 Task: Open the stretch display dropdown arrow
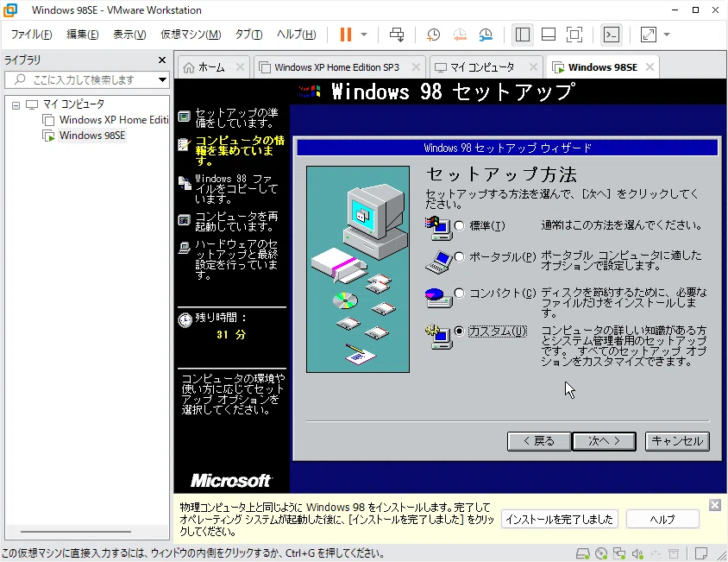[667, 35]
